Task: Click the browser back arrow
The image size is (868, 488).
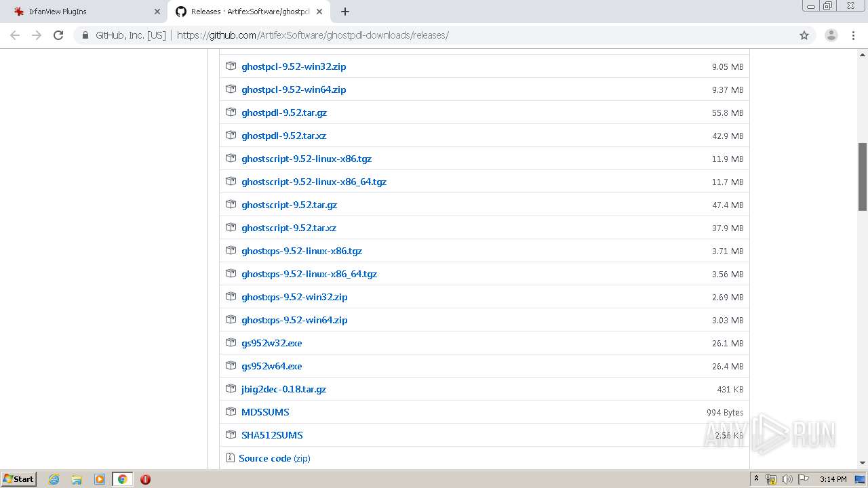Action: (15, 35)
